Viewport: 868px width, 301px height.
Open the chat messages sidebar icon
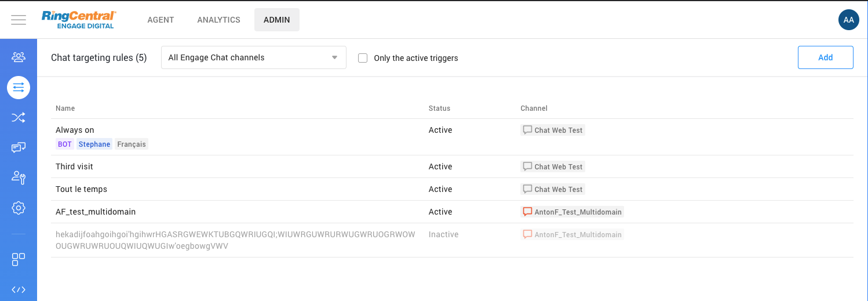coord(19,147)
